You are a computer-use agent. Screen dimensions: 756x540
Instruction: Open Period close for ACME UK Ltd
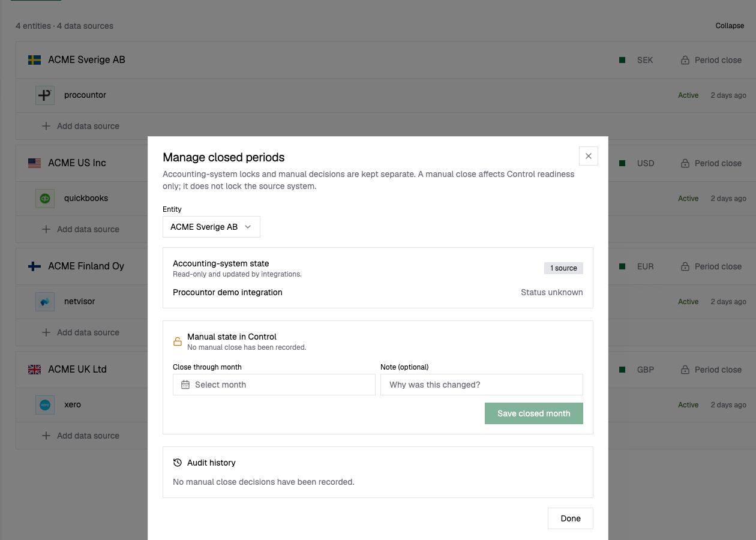coord(711,370)
